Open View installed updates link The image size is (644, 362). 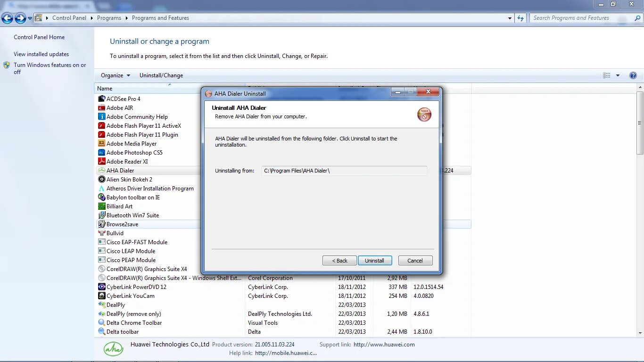click(x=41, y=54)
